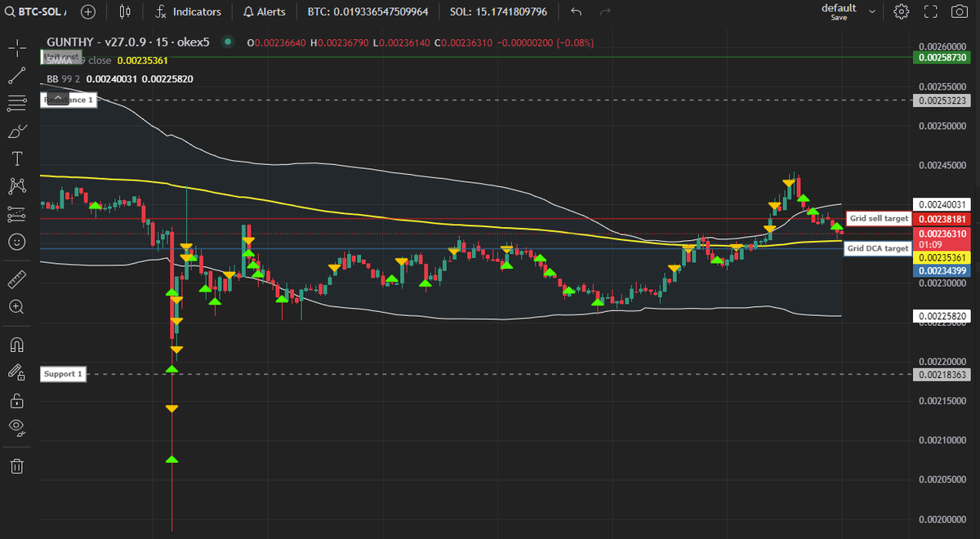The image size is (980, 539).
Task: Add a symbol to compare with plus icon
Action: 88,11
